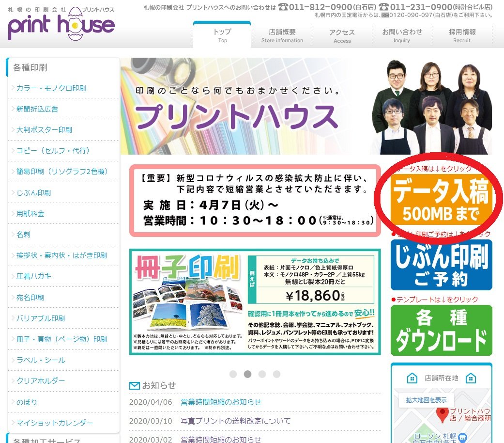The width and height of the screenshot is (504, 443).
Task: Click 拡大地図を表示 on the map
Action: [426, 400]
